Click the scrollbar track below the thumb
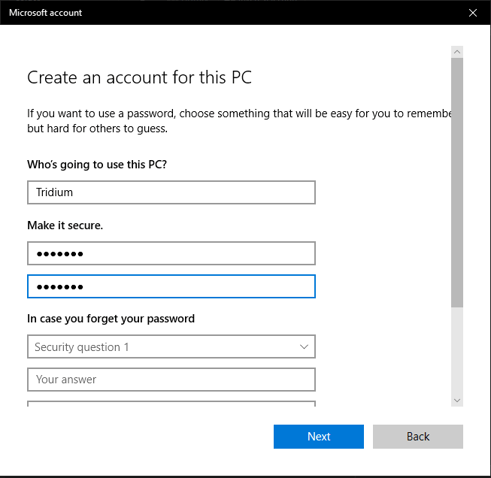 pos(457,351)
